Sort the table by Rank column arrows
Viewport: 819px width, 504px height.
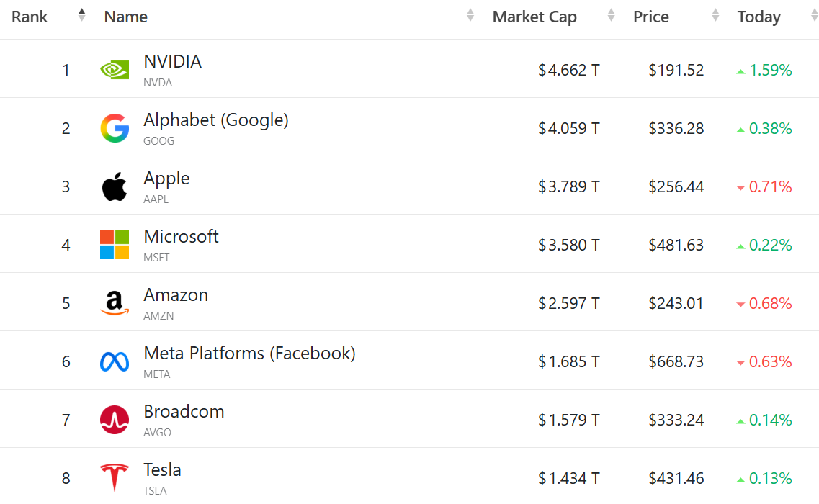81,15
